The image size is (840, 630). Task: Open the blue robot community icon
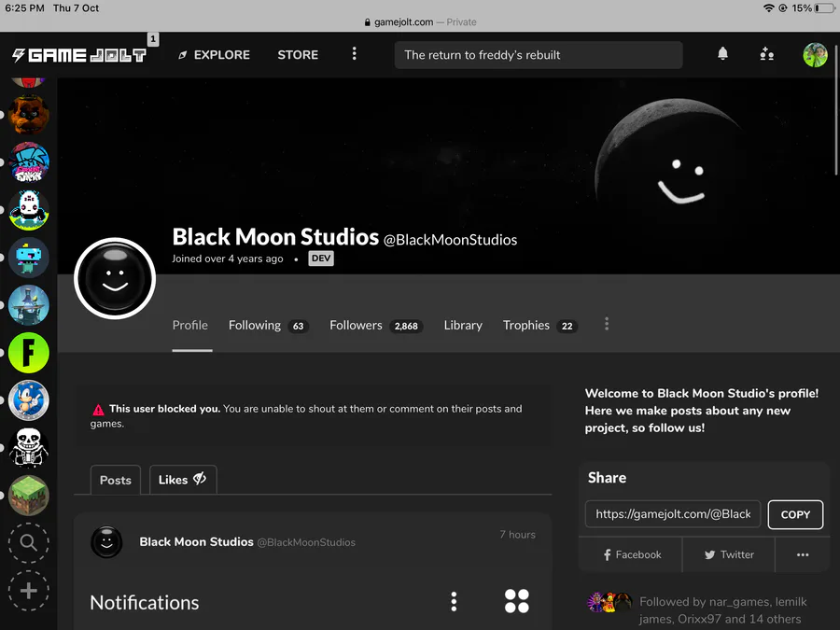pos(29,258)
